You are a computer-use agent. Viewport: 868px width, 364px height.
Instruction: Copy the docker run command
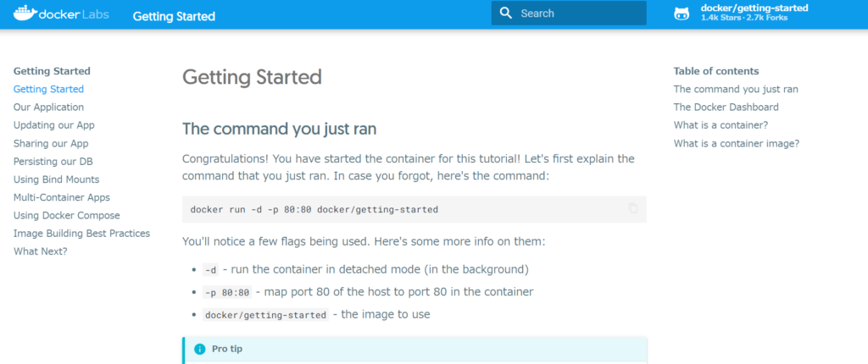coord(632,208)
